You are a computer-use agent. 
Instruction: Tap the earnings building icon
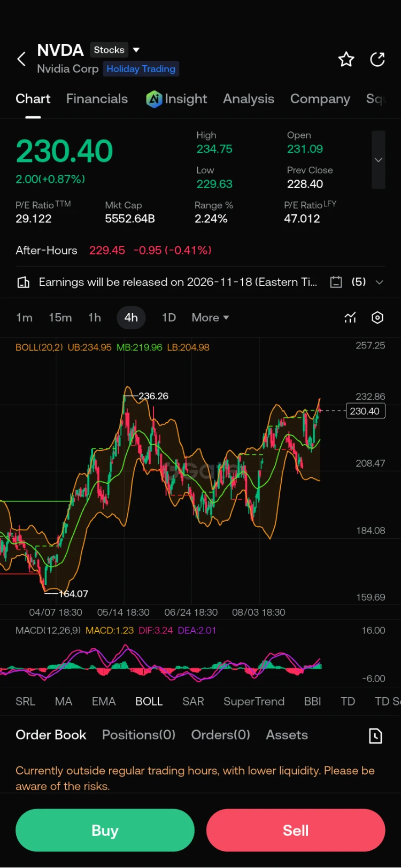(x=24, y=282)
